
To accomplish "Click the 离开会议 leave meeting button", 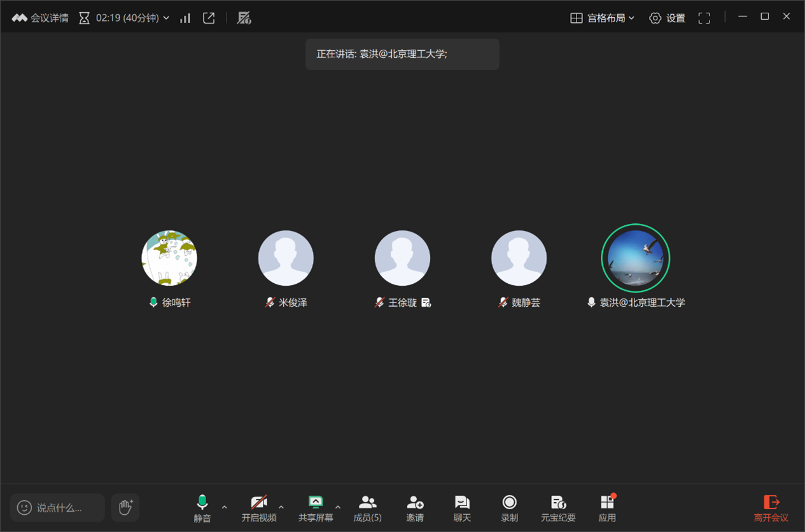I will tap(771, 508).
